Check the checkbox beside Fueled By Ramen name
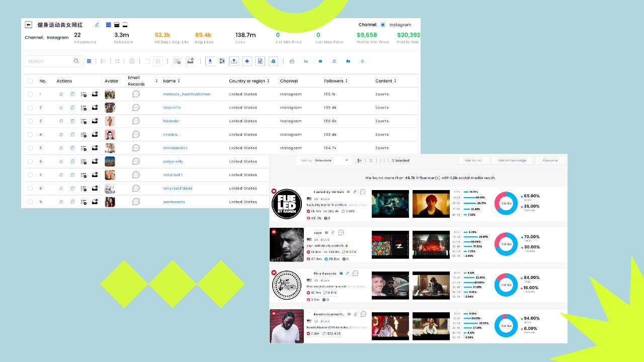Screen dimensions: 644x362 coord(309,192)
